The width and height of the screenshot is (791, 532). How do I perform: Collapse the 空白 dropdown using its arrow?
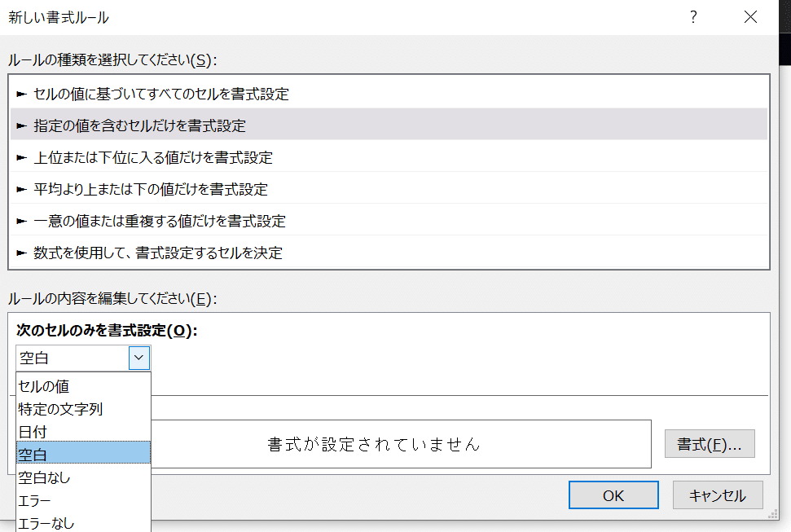click(139, 358)
